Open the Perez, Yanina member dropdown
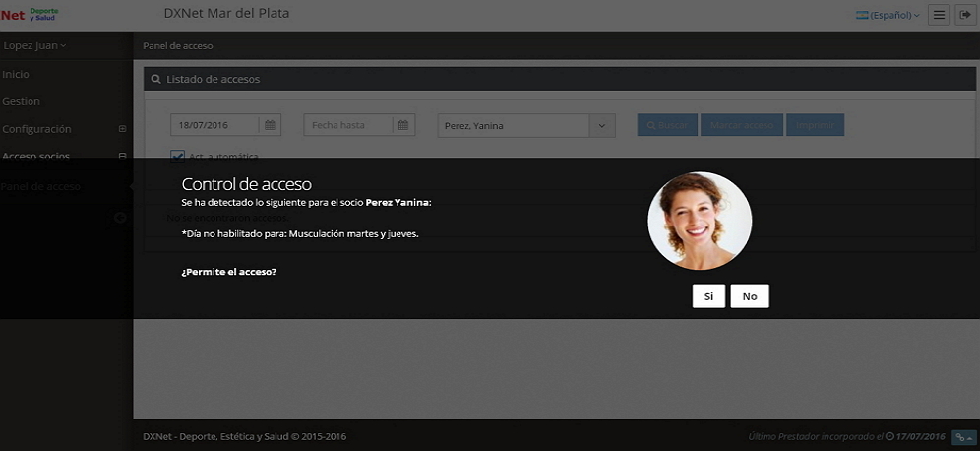This screenshot has height=451, width=980. (x=602, y=125)
